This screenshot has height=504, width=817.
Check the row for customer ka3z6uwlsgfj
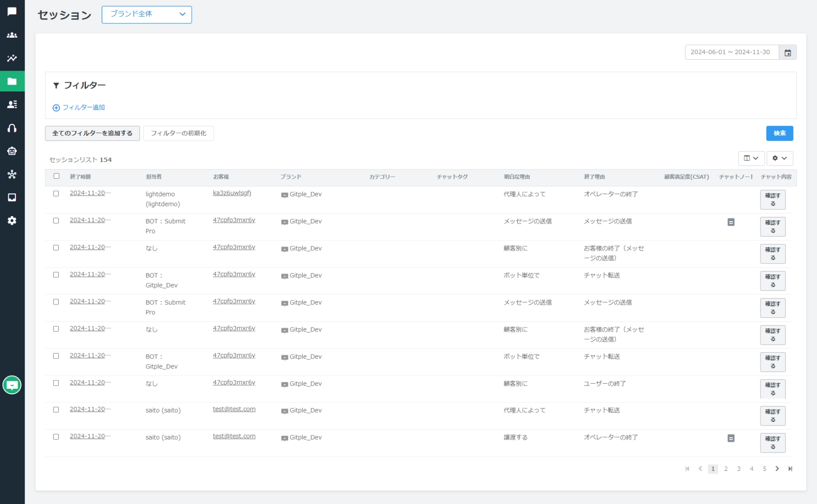point(56,193)
